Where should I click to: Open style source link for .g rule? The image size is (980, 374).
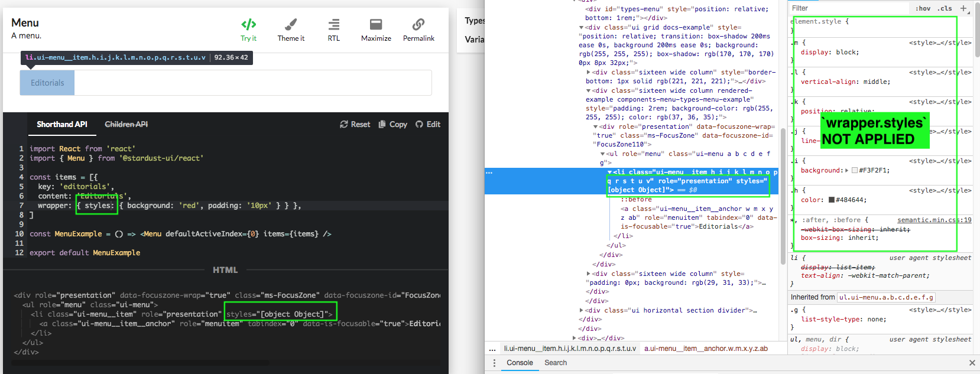(940, 310)
